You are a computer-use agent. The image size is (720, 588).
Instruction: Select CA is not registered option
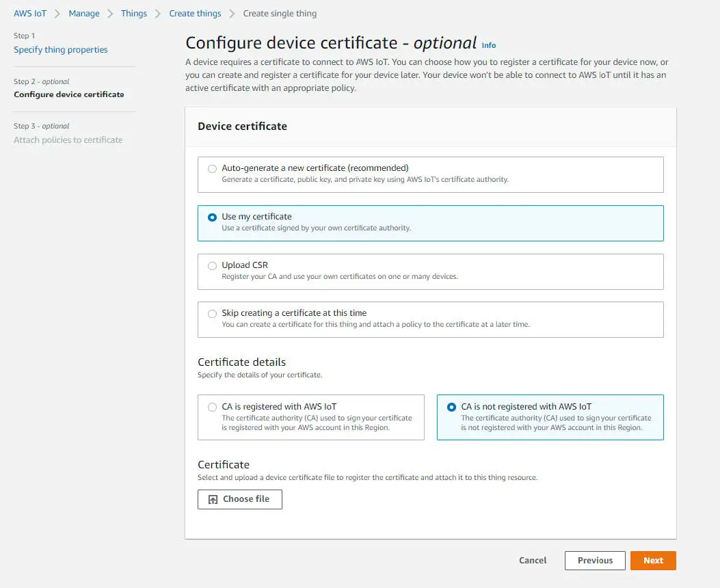pos(451,407)
